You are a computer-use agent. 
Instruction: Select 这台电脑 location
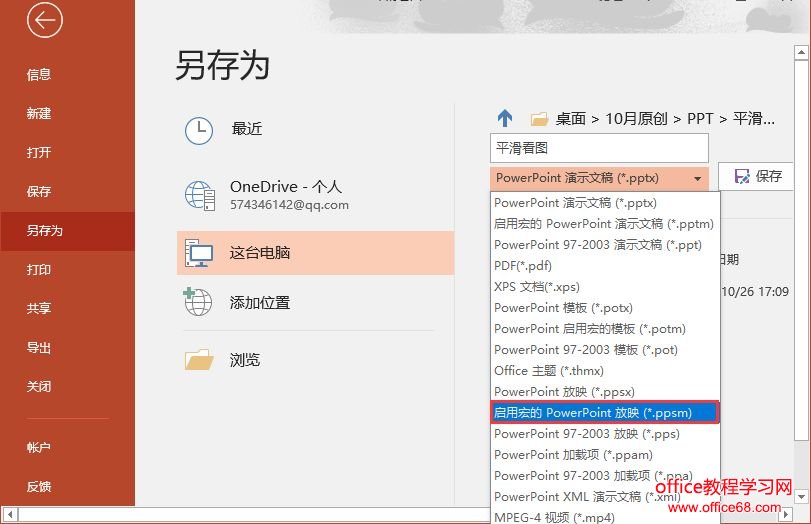tap(316, 253)
